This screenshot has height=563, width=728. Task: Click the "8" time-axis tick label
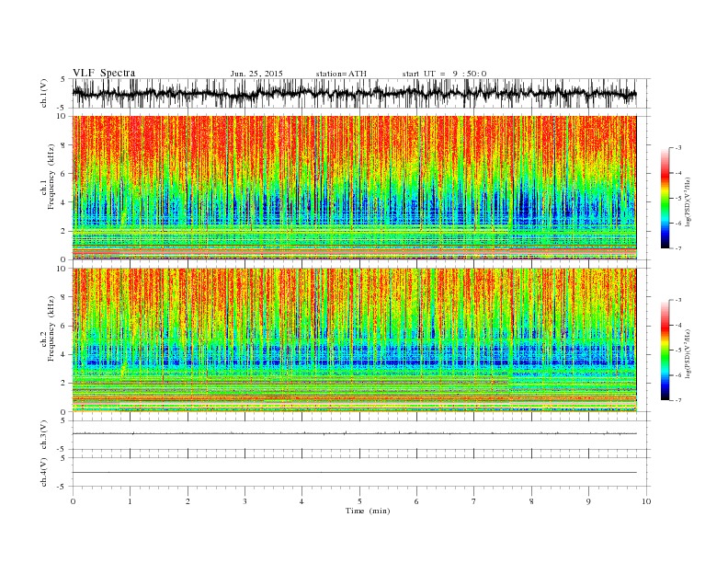[x=531, y=501]
